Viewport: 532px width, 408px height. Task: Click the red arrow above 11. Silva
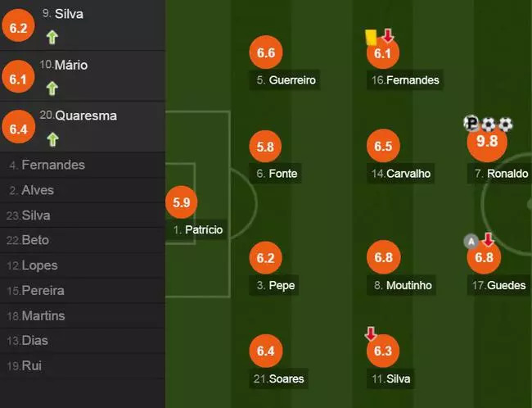tap(370, 333)
